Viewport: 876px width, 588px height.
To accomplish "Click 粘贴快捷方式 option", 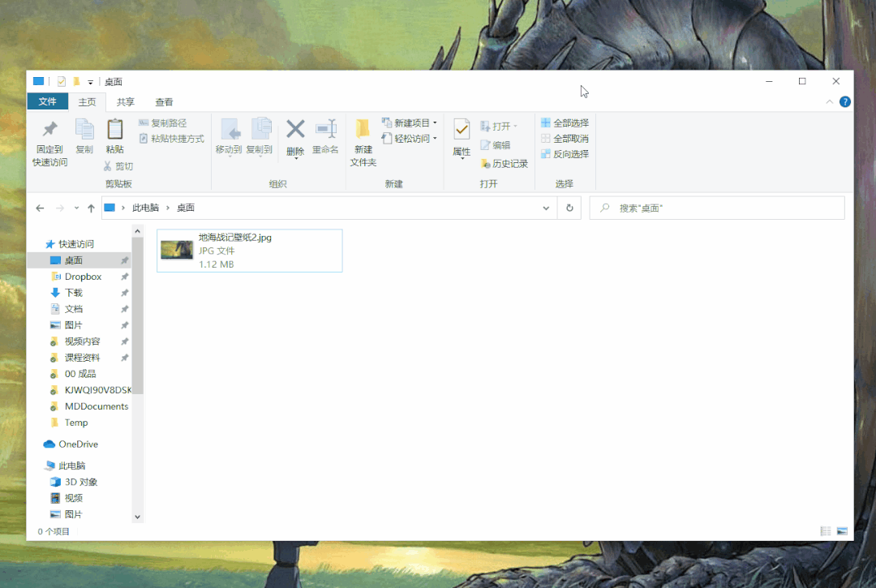I will pos(171,139).
